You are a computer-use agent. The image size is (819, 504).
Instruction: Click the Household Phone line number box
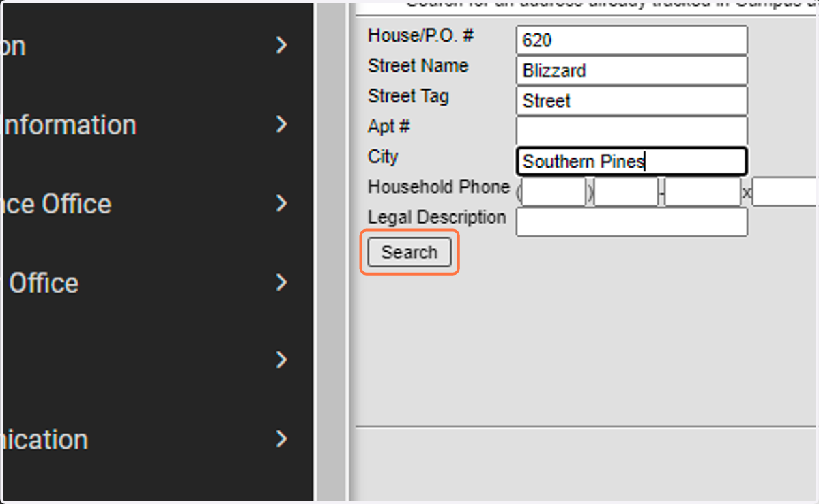click(x=703, y=192)
